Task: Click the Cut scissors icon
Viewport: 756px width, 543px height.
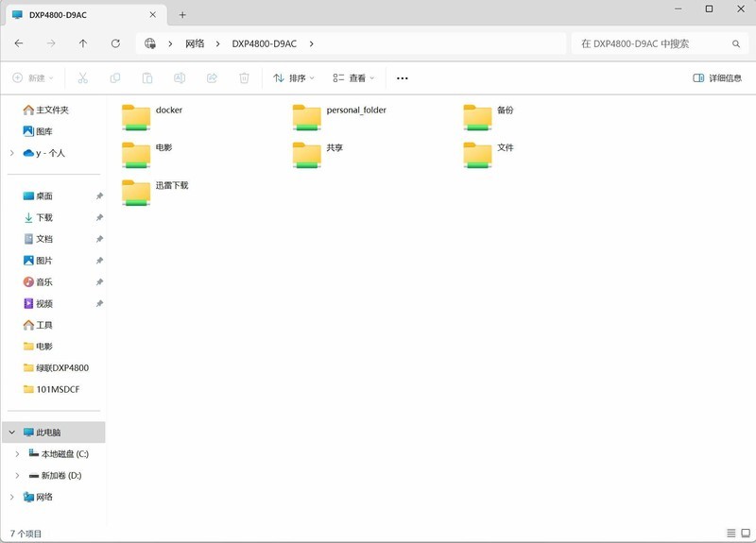Action: (x=83, y=78)
